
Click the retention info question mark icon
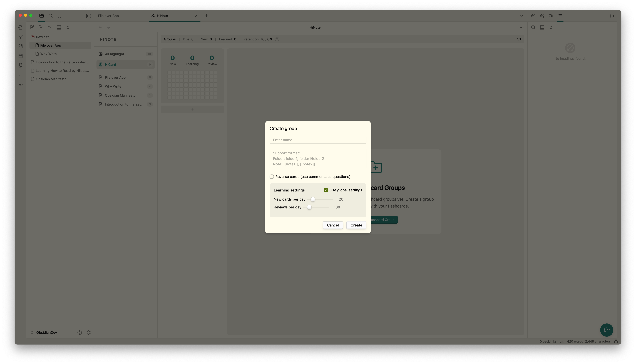[277, 39]
